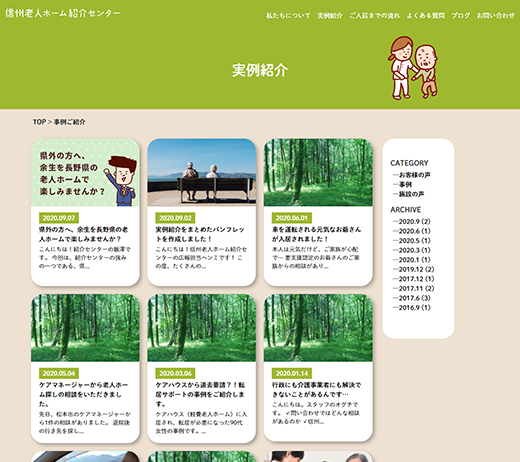Open the 実例紹介 navigation item

pyautogui.click(x=330, y=16)
